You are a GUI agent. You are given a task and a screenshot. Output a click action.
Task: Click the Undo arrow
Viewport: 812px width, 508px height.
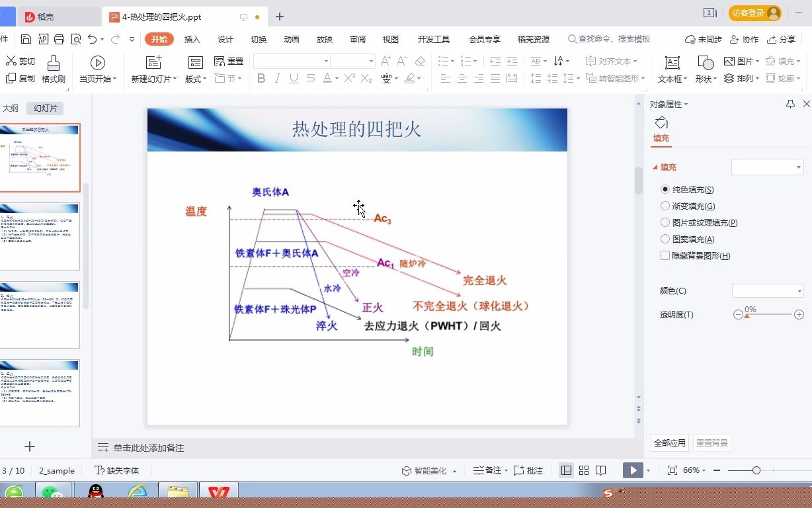(93, 39)
